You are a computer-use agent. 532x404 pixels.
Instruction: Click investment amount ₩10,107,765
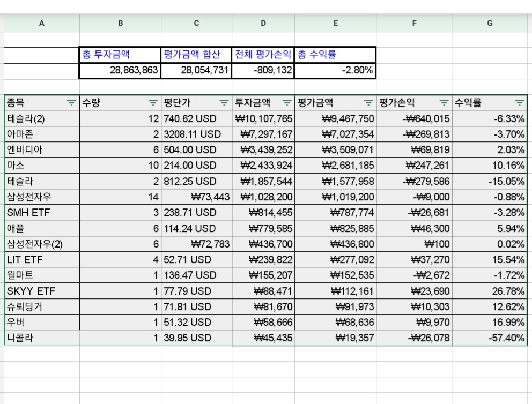click(x=263, y=118)
